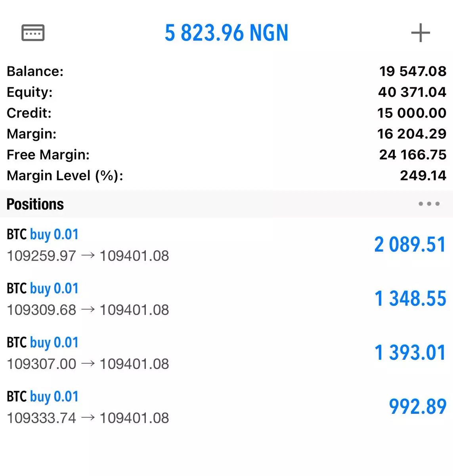Screen dimensions: 453x476
Task: Select the BTC position opened at 109307.00
Action: click(88, 353)
